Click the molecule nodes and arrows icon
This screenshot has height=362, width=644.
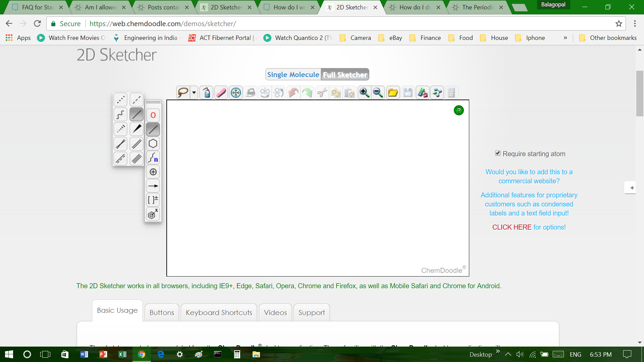click(437, 93)
